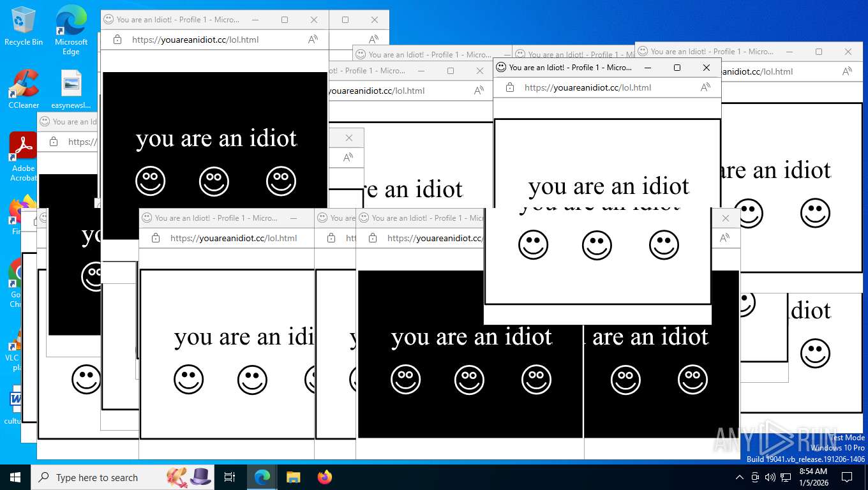Image resolution: width=868 pixels, height=490 pixels.
Task: Click the lock icon left of 'https://' in the left-edge window
Action: point(54,142)
